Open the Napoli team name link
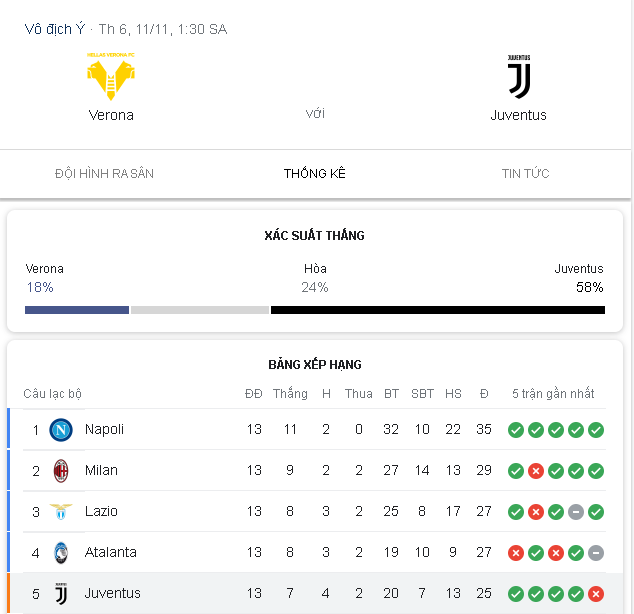 coord(104,429)
